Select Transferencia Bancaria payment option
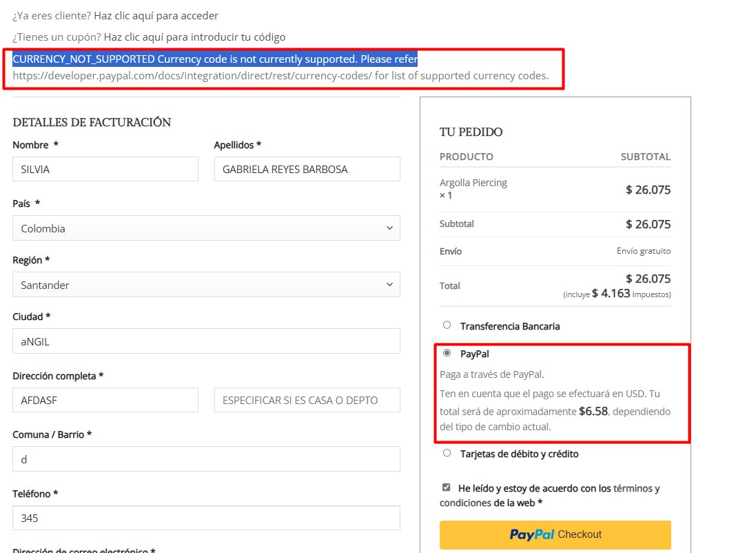The image size is (756, 553). (447, 325)
